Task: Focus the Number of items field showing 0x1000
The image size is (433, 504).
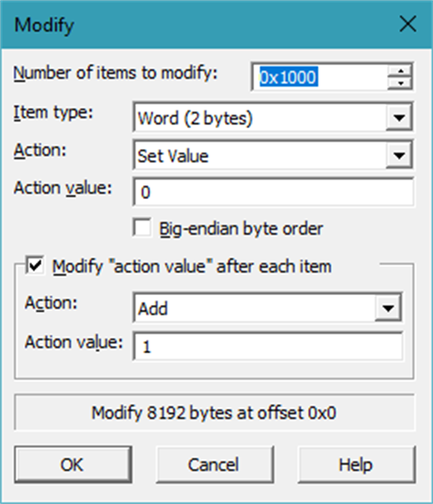Action: 319,77
